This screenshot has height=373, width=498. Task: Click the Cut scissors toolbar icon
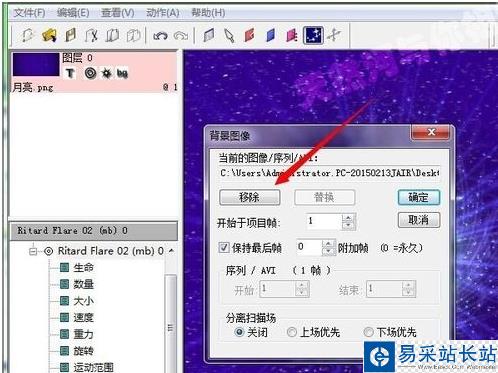click(x=91, y=35)
